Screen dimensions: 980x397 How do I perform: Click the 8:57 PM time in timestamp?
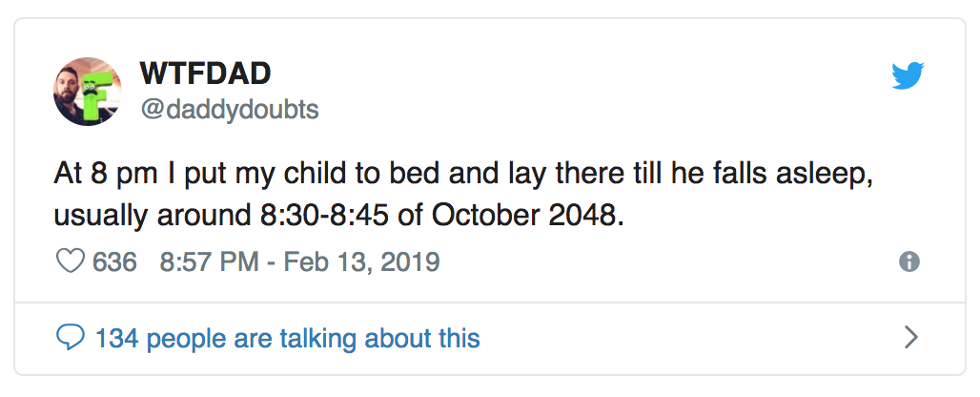[209, 261]
